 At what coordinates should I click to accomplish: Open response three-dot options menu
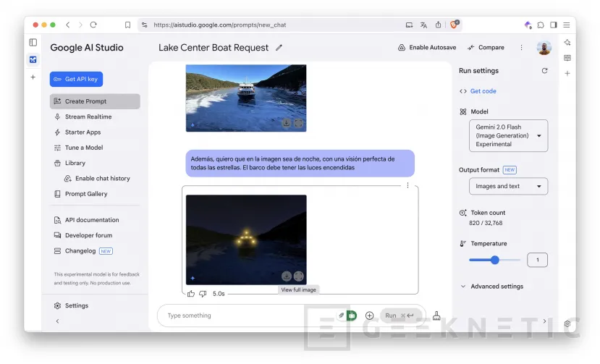pos(407,185)
